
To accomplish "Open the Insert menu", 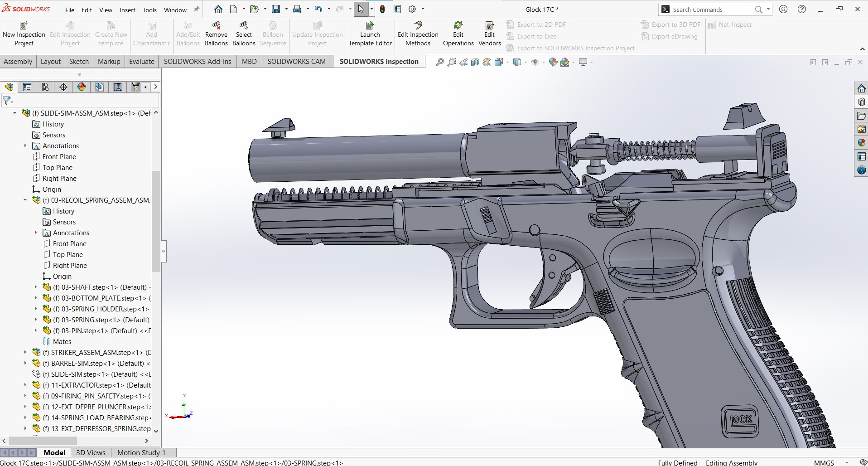I will [x=127, y=10].
